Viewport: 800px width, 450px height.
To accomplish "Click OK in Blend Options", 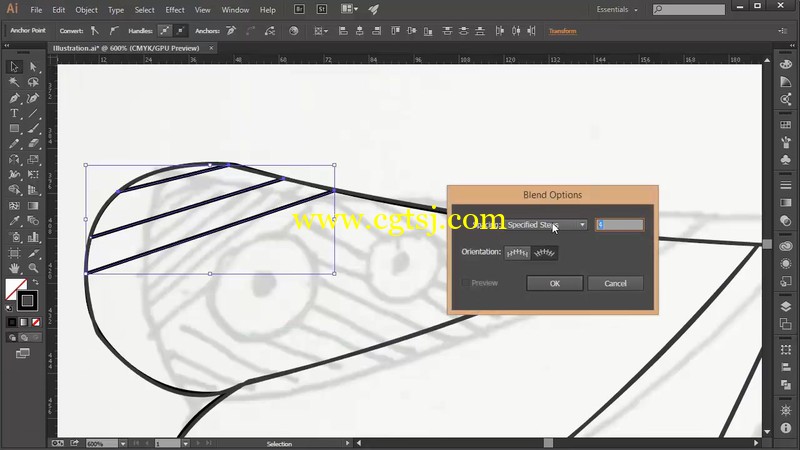I will point(555,283).
